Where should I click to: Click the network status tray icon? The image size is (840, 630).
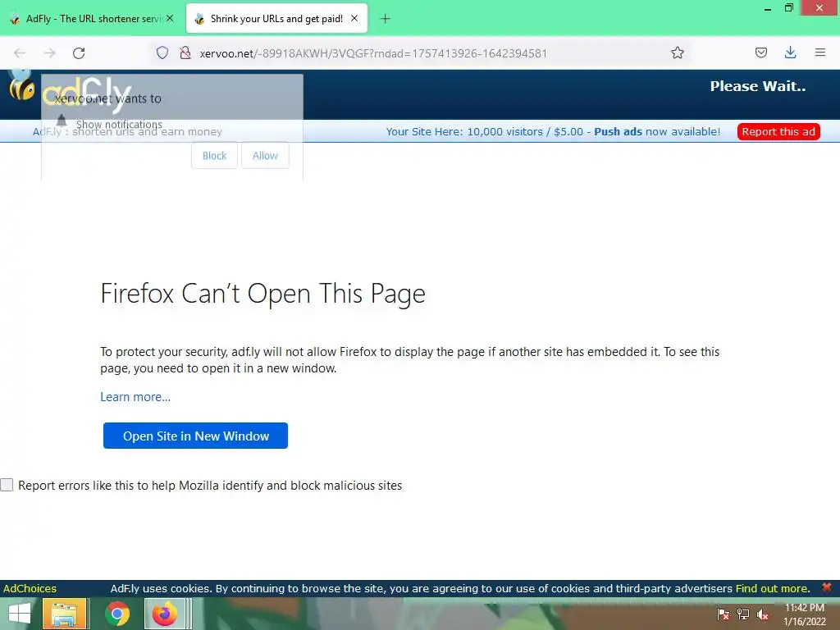pos(742,614)
